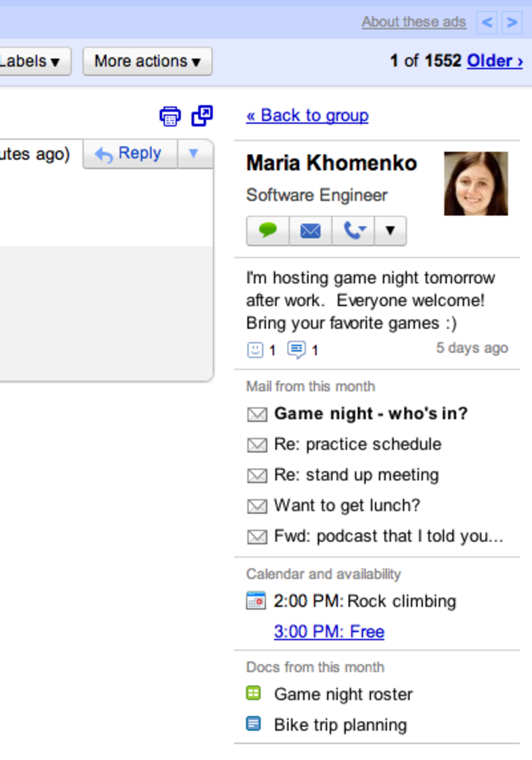532x760 pixels.
Task: Click the smiley reaction icon
Action: (x=255, y=350)
